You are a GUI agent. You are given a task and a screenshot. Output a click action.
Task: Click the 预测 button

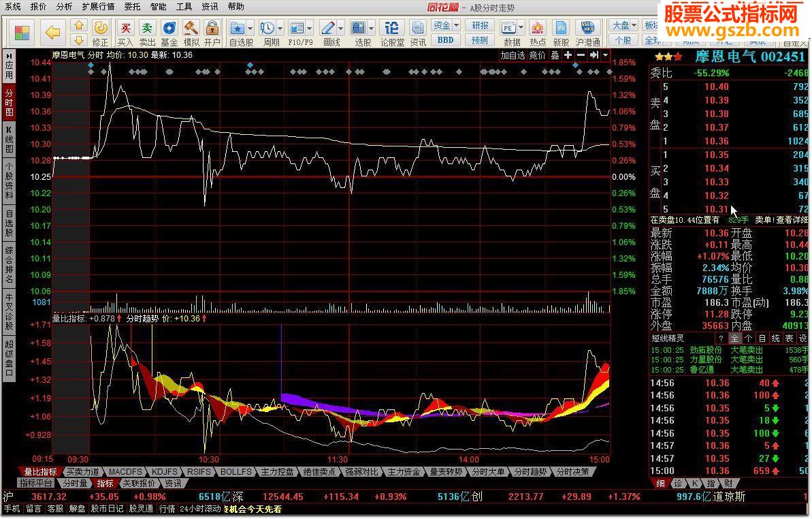pyautogui.click(x=480, y=40)
